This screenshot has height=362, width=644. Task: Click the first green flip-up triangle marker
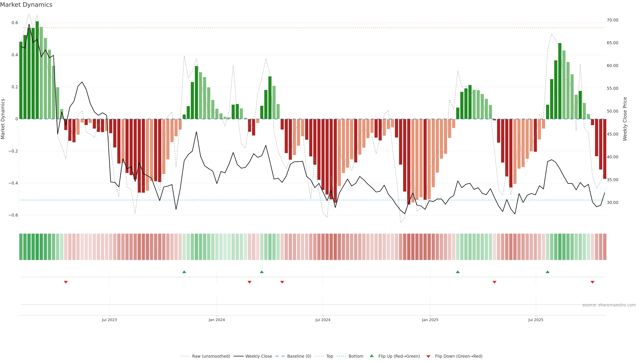tap(184, 272)
